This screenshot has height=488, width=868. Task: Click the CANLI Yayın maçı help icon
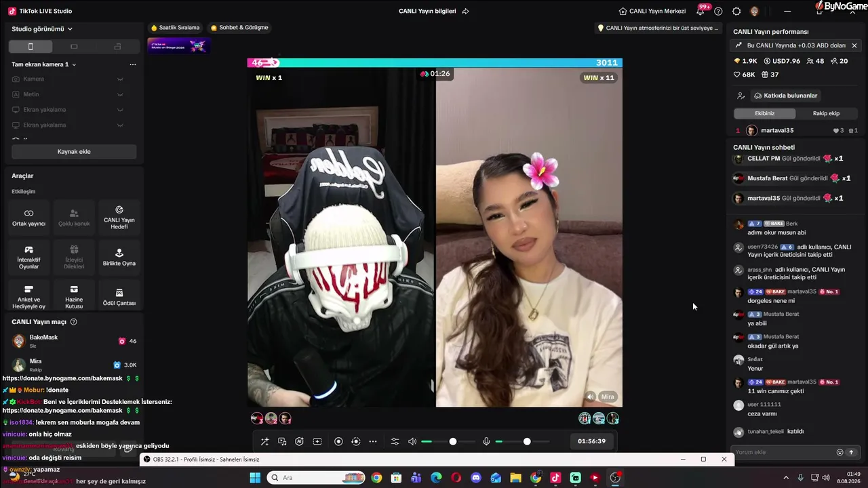pyautogui.click(x=74, y=322)
